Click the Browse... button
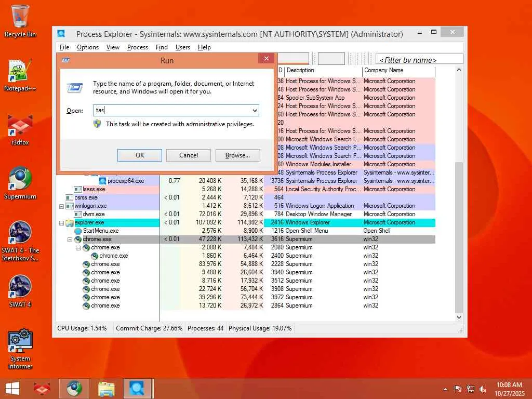Screen dimensions: 532x399 click(x=237, y=155)
